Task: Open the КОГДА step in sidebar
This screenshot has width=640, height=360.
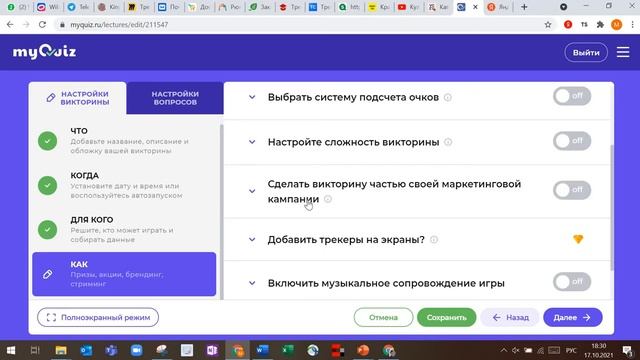Action: [124, 185]
